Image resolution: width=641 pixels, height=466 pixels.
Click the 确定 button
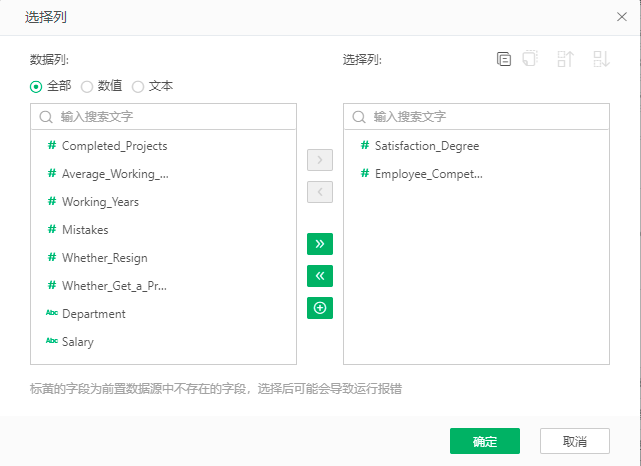pyautogui.click(x=484, y=441)
